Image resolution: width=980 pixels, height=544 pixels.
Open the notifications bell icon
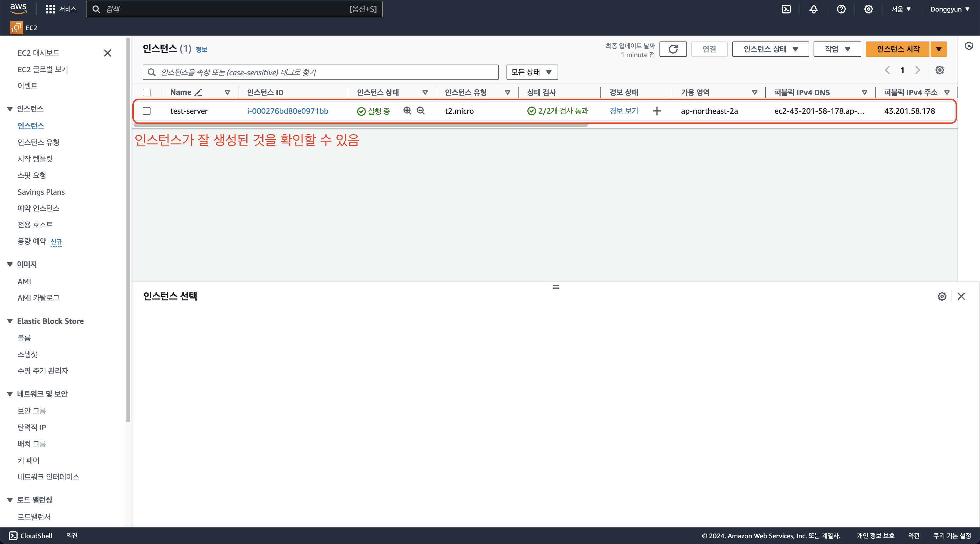point(813,9)
